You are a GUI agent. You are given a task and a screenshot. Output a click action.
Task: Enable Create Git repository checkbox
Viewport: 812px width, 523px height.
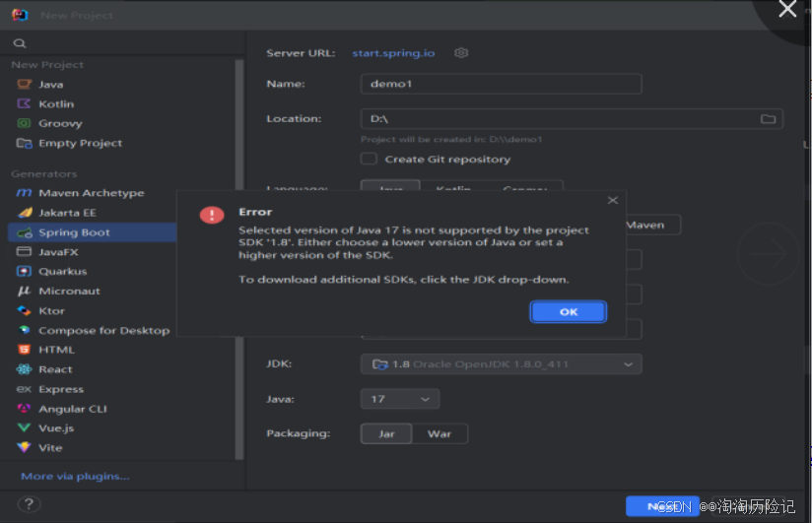tap(369, 159)
